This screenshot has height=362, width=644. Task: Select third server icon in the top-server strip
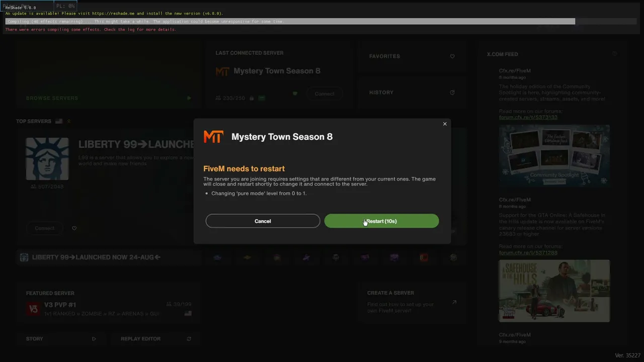coord(277,257)
